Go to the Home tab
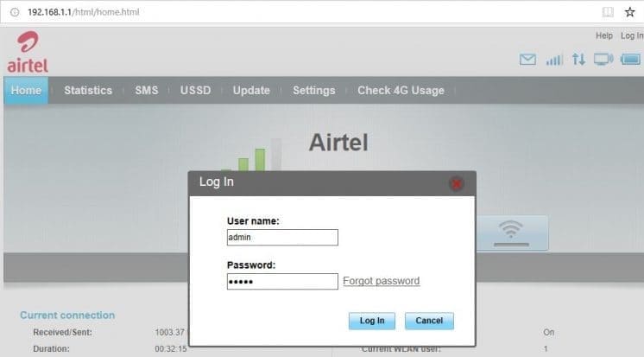 pos(26,90)
